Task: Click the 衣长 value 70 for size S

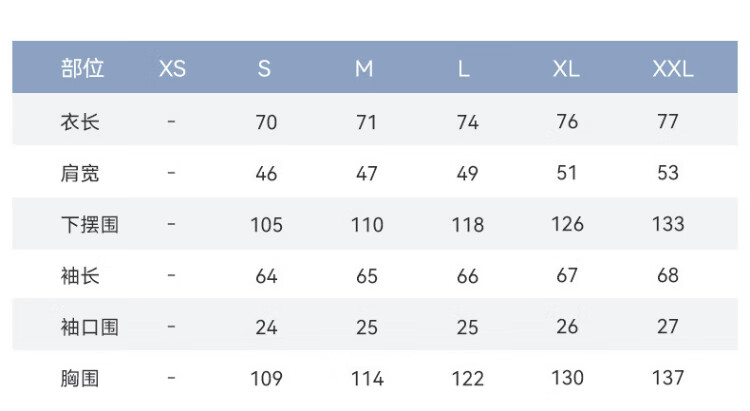Action: (266, 123)
